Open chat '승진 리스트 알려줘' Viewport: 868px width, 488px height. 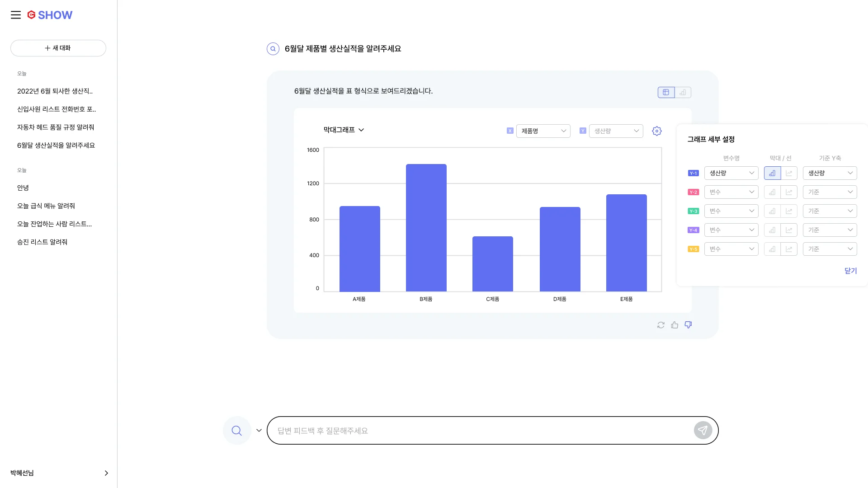click(42, 242)
